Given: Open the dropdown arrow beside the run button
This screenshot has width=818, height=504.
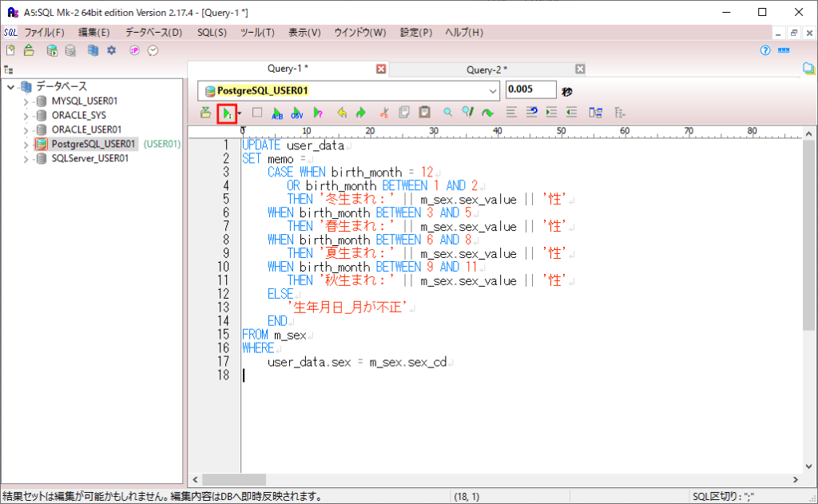Looking at the screenshot, I should click(x=238, y=112).
